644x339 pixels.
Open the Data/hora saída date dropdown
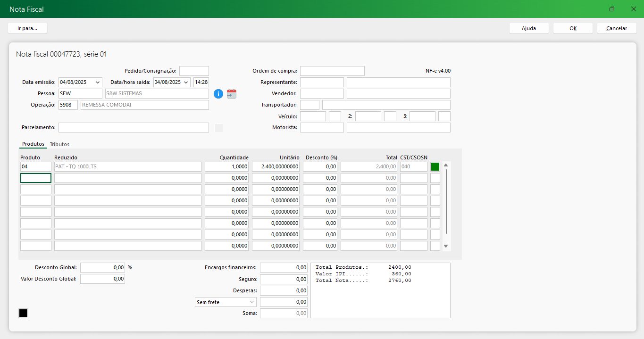pyautogui.click(x=186, y=82)
